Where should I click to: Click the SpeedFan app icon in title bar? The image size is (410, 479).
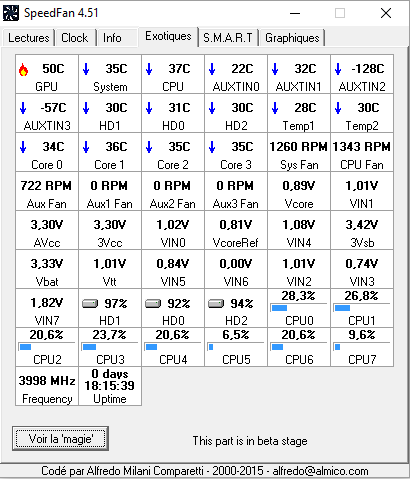tap(11, 13)
